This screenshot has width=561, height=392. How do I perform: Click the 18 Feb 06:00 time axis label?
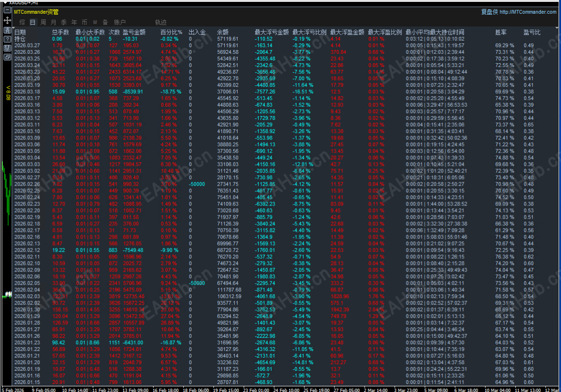click(x=196, y=390)
